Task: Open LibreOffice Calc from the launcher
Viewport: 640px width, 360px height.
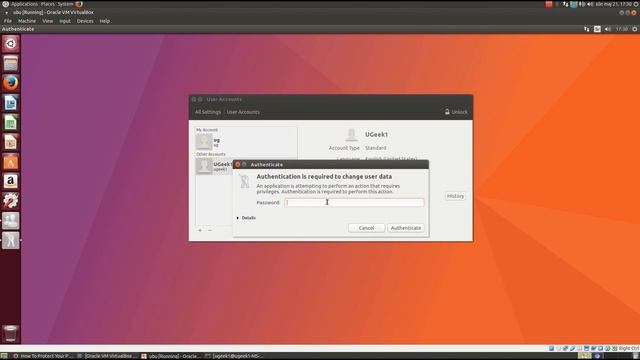Action: [x=11, y=122]
